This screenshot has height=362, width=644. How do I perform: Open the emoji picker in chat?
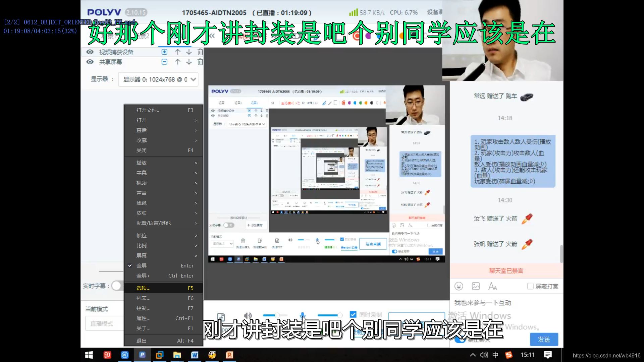(459, 286)
